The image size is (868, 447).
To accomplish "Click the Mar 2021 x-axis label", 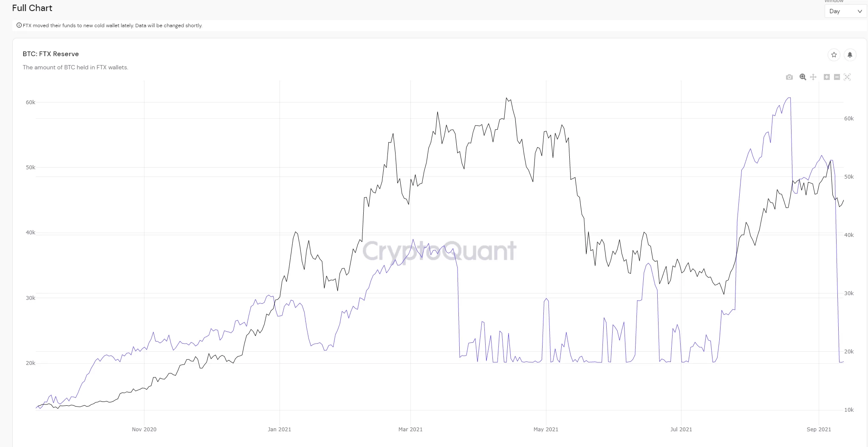I will coord(410,429).
